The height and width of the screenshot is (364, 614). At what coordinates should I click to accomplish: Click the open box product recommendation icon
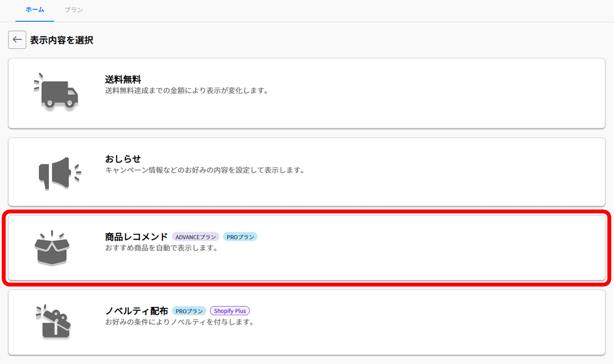tap(52, 248)
